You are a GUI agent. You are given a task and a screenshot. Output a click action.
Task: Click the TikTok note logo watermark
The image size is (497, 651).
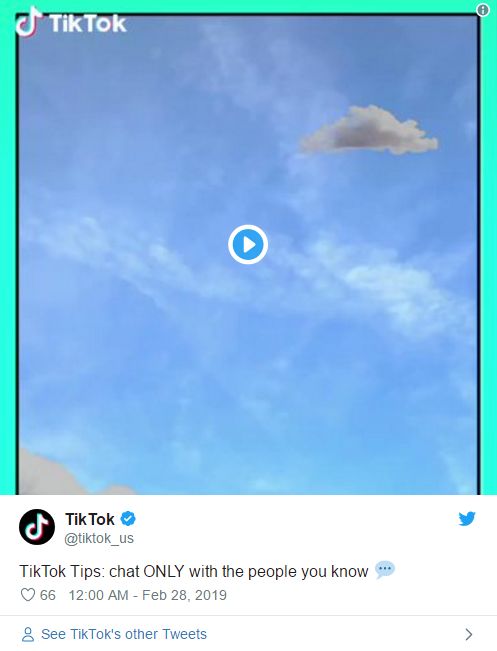pos(29,22)
